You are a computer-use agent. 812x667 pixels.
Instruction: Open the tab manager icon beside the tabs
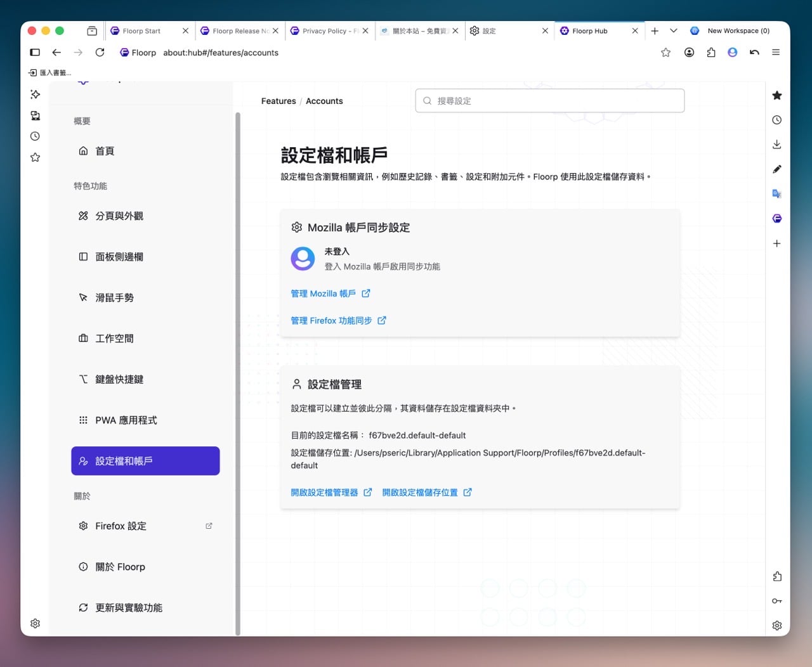point(92,30)
